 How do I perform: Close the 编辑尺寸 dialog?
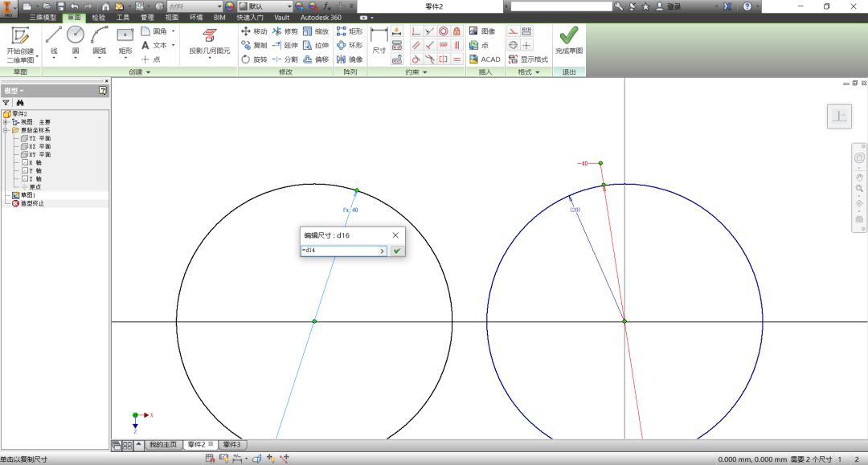[395, 235]
